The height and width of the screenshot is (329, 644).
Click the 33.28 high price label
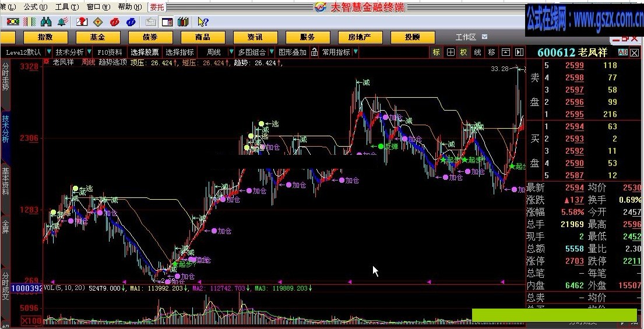(499, 69)
